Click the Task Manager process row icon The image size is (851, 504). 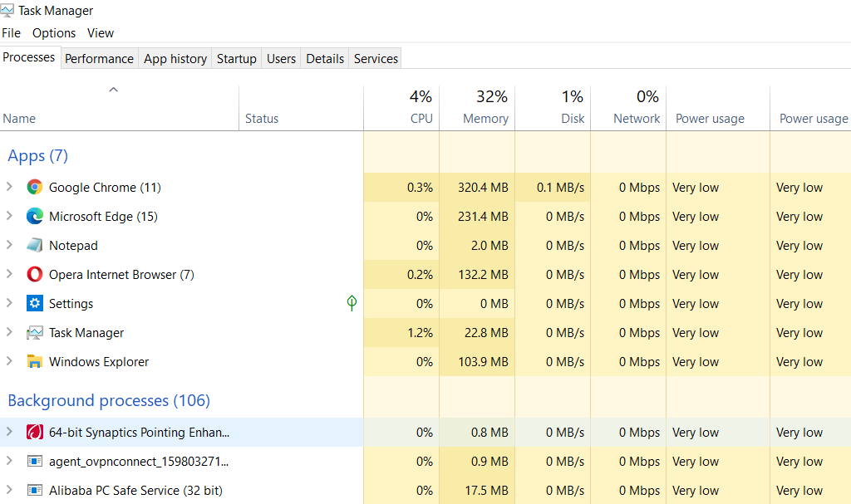tap(35, 333)
